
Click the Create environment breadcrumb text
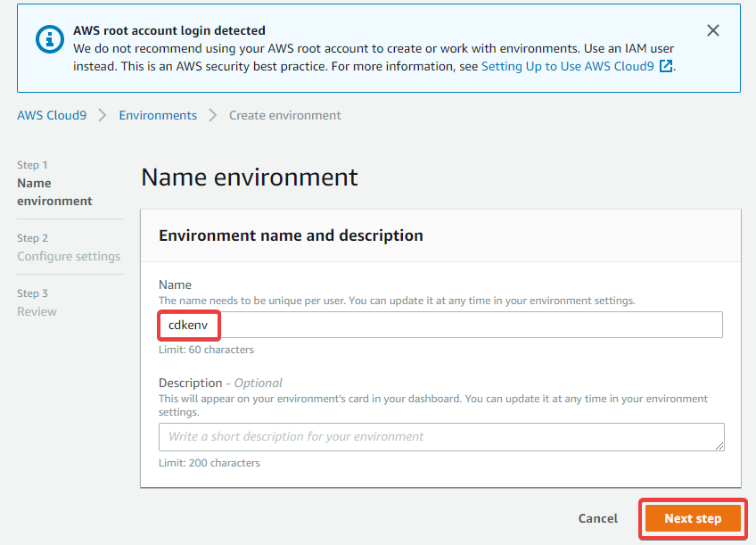pyautogui.click(x=285, y=115)
